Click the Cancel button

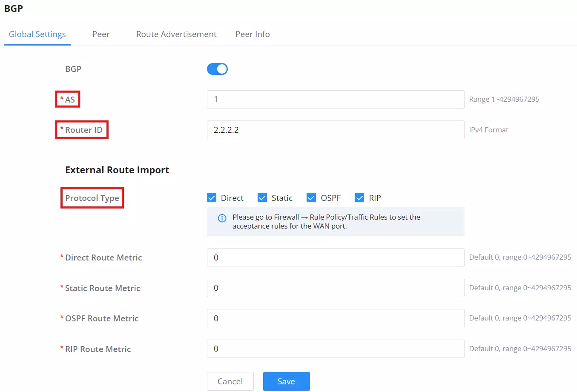coord(230,381)
